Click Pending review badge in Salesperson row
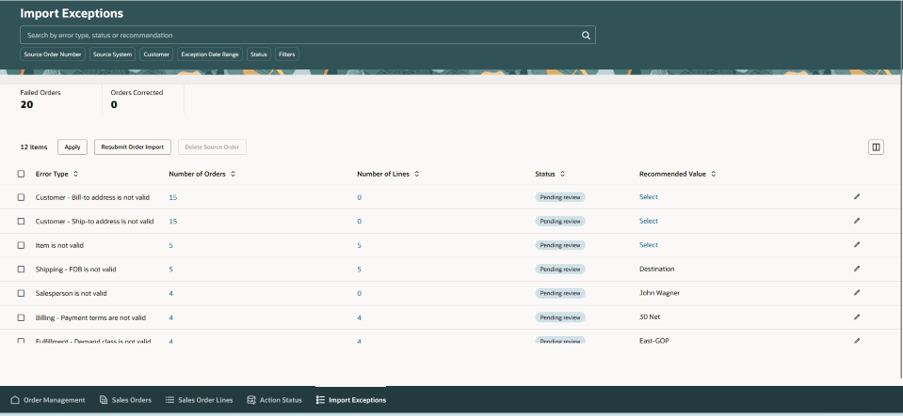The height and width of the screenshot is (416, 903). coord(560,293)
